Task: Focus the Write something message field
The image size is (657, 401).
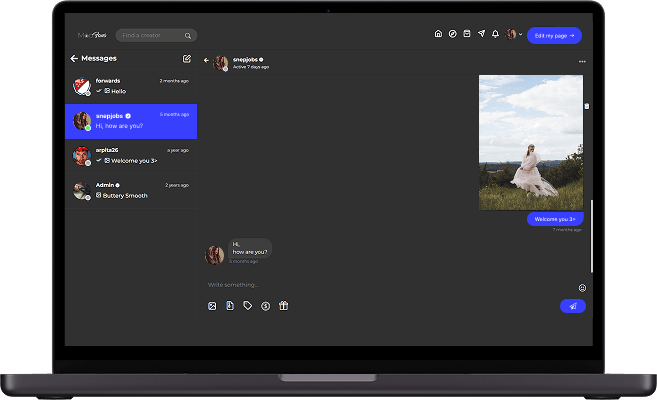Action: [x=390, y=285]
